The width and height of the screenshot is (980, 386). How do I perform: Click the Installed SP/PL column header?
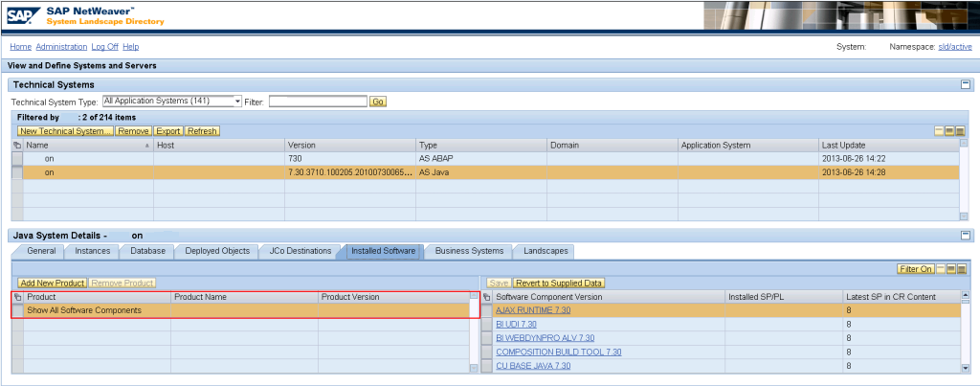pyautogui.click(x=784, y=297)
